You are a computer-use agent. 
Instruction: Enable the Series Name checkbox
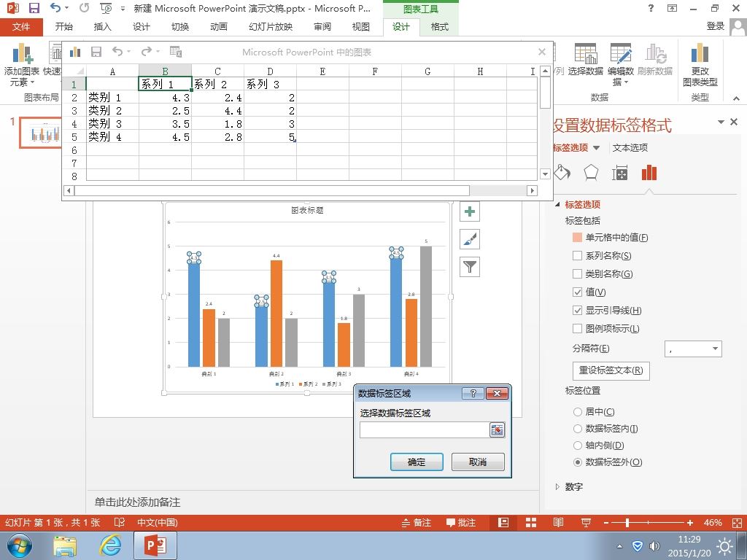point(578,256)
